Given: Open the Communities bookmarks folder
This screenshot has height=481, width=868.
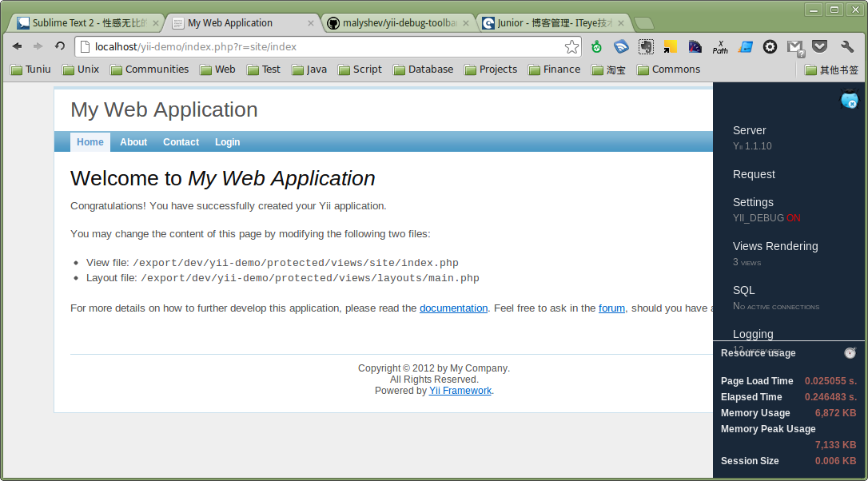Looking at the screenshot, I should (x=149, y=70).
